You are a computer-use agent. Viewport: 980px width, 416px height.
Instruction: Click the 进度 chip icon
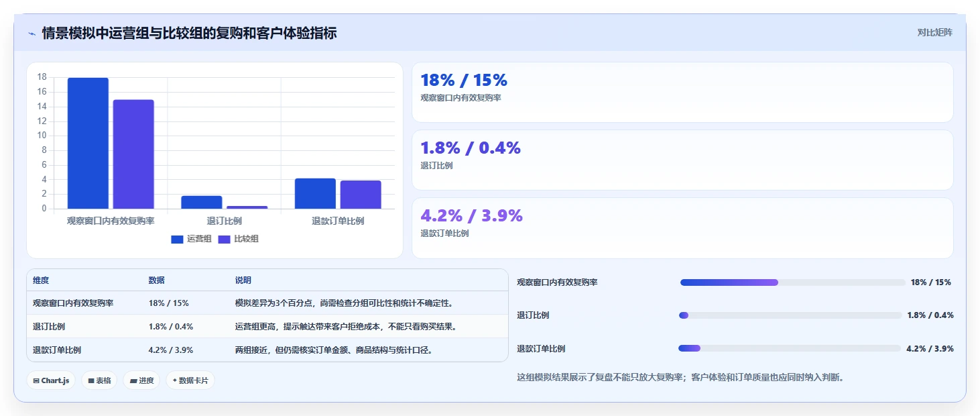[133, 380]
